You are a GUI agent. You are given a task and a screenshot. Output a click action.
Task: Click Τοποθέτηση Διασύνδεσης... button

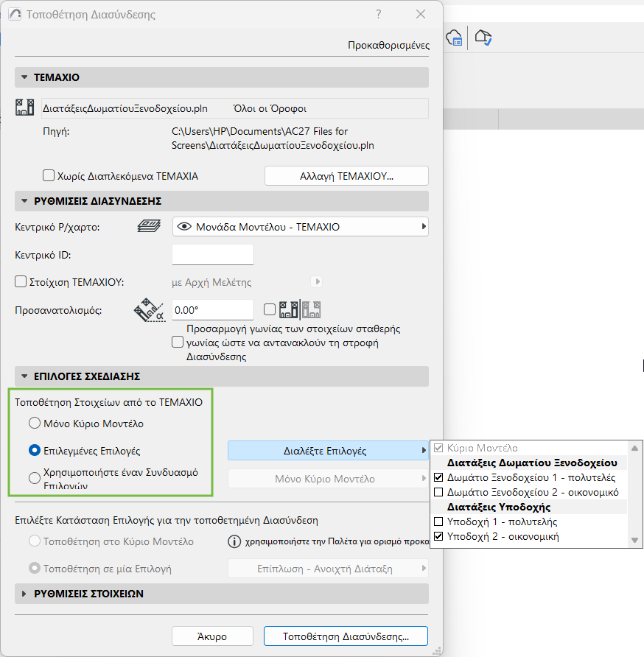pos(346,636)
